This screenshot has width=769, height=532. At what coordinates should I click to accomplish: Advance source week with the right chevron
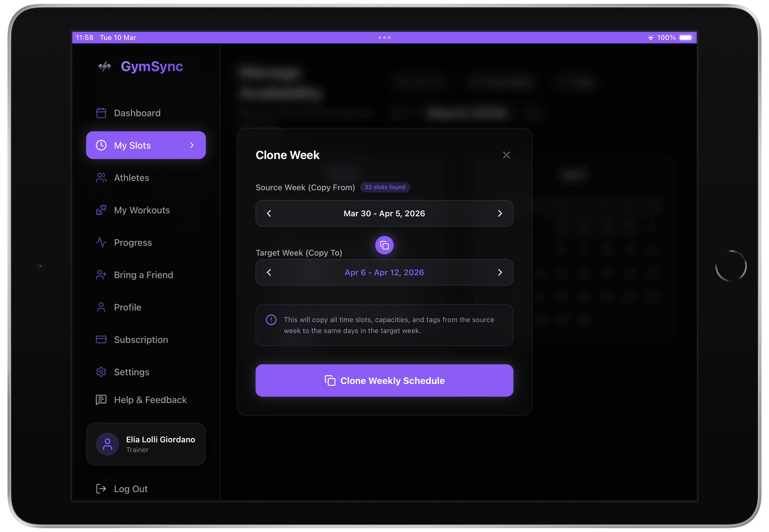(500, 213)
